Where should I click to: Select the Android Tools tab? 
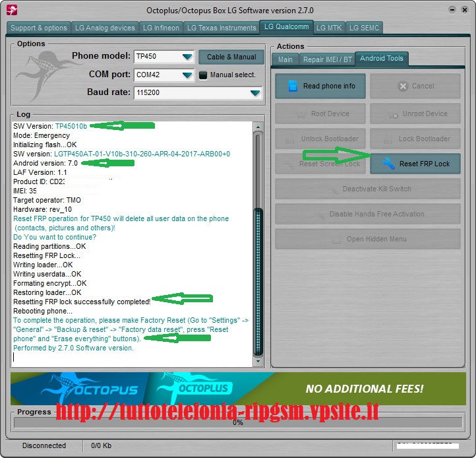(382, 58)
